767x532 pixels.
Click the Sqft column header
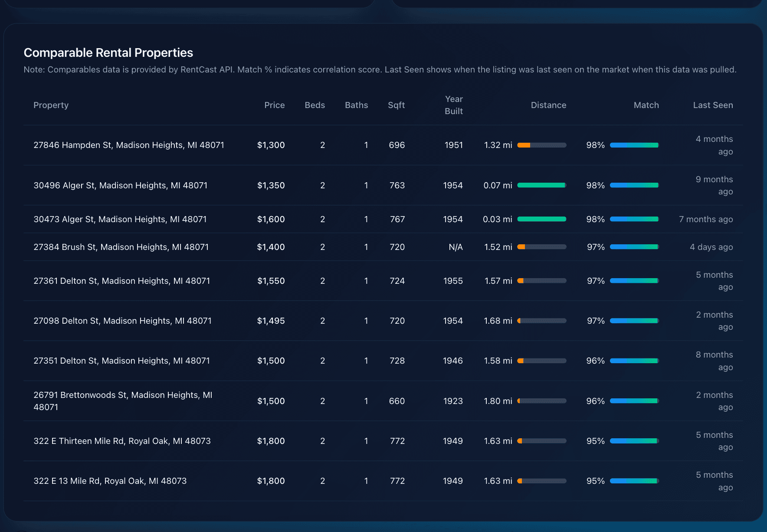pyautogui.click(x=396, y=105)
